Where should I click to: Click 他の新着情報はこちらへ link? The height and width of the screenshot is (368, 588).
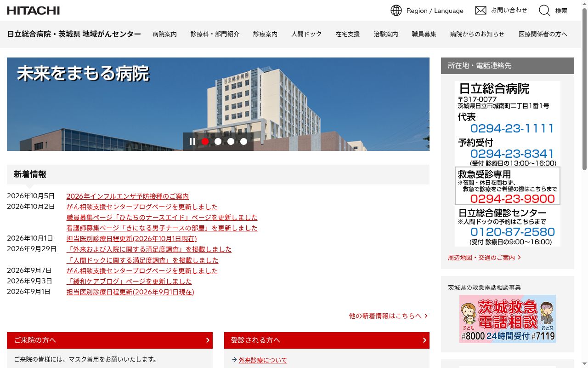388,316
